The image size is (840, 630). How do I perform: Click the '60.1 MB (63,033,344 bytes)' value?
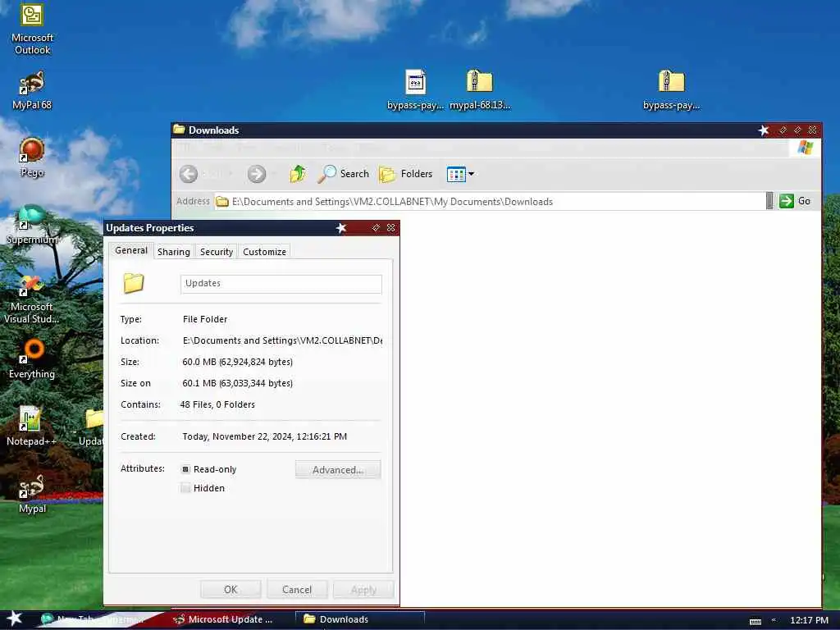[x=237, y=384]
